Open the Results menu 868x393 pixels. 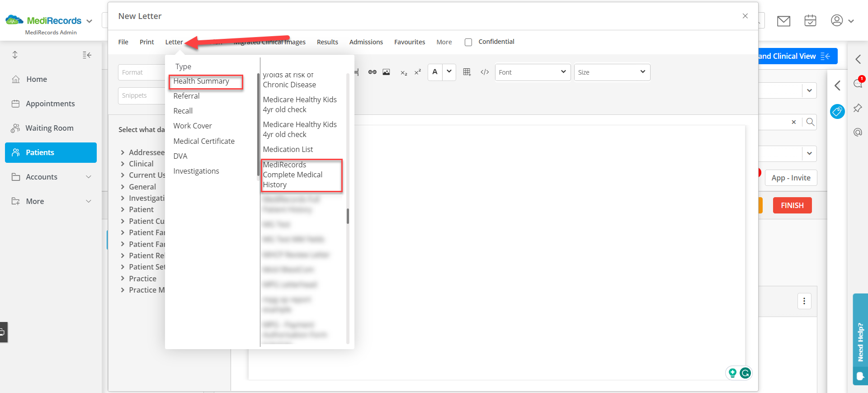click(x=327, y=42)
